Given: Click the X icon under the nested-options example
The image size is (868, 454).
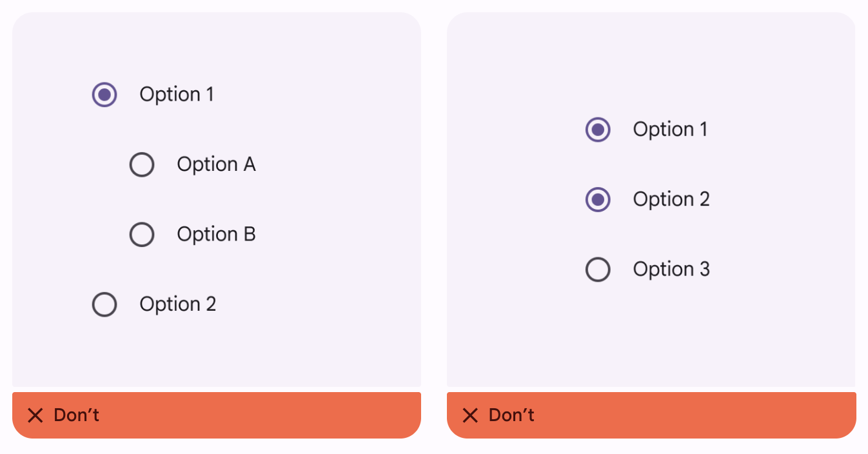Looking at the screenshot, I should click(x=35, y=415).
